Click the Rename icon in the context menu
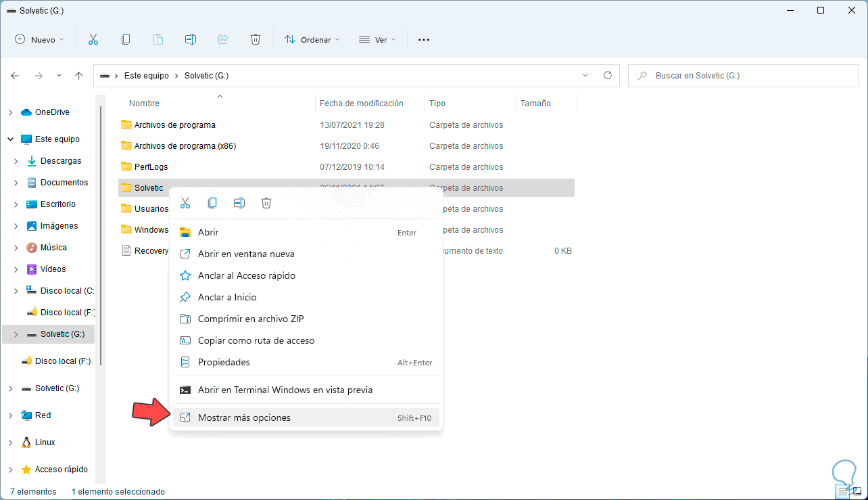868x500 pixels. 239,203
